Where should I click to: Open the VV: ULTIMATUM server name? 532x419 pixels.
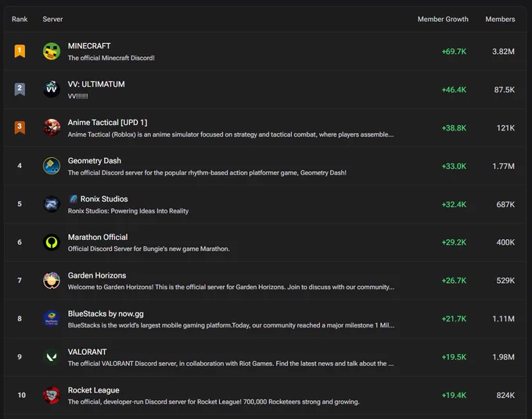pos(96,84)
